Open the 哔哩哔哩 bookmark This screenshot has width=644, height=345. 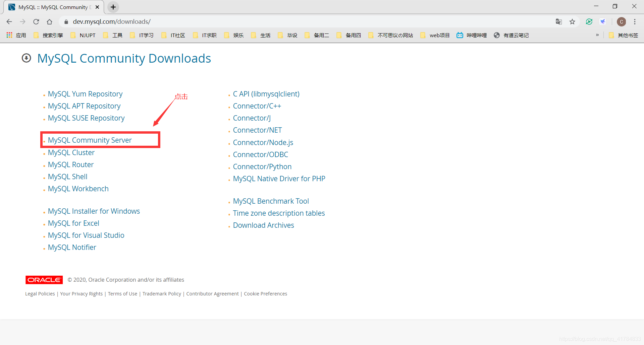pyautogui.click(x=472, y=35)
